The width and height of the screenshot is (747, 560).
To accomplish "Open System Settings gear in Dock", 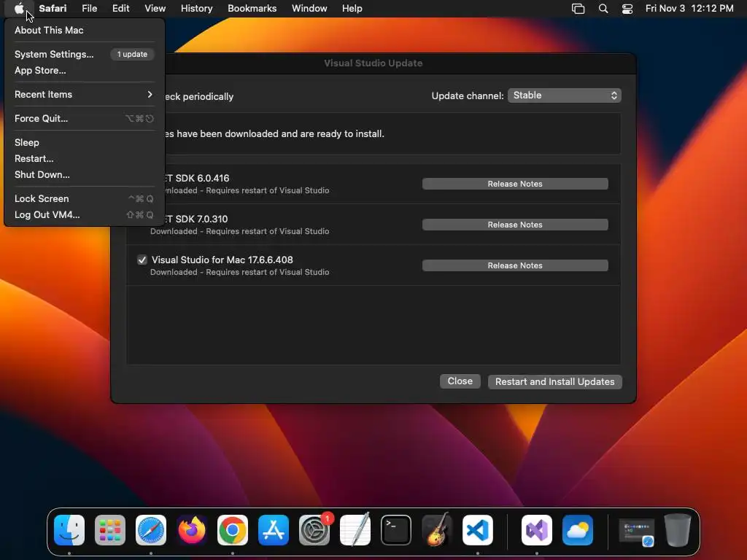I will 314,529.
